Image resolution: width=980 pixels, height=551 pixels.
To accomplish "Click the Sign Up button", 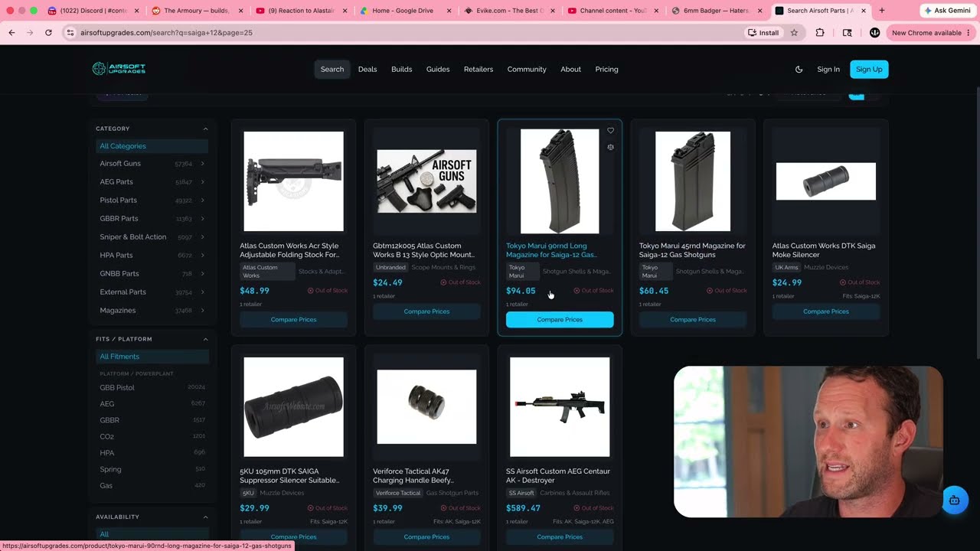I will point(869,69).
